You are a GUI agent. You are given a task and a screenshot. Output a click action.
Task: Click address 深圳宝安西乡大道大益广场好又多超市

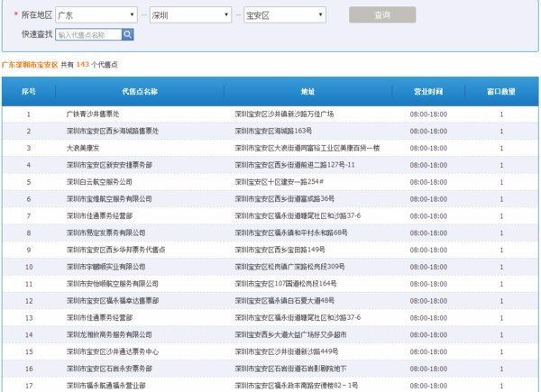point(291,334)
